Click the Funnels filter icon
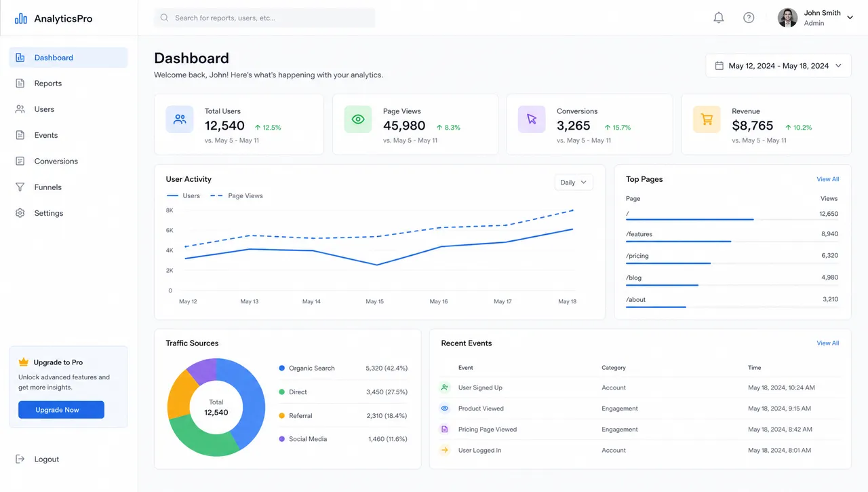This screenshot has width=868, height=492. point(20,187)
